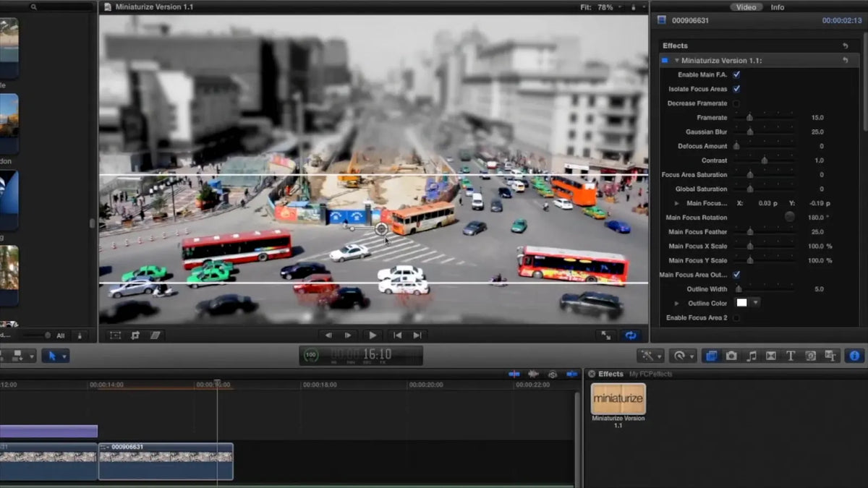Toggle timeline skimming icon
This screenshot has height=488, width=868.
coord(514,374)
